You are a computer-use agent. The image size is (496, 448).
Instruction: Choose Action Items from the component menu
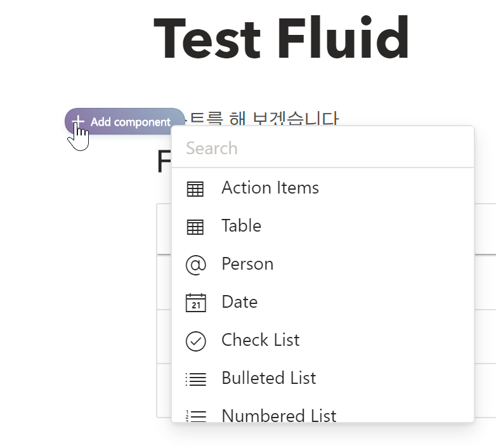270,188
